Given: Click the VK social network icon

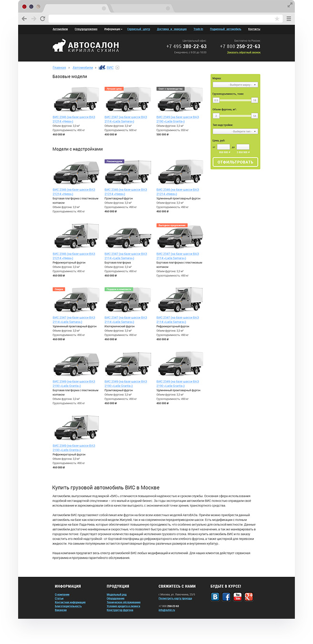Looking at the screenshot, I should pos(215,597).
